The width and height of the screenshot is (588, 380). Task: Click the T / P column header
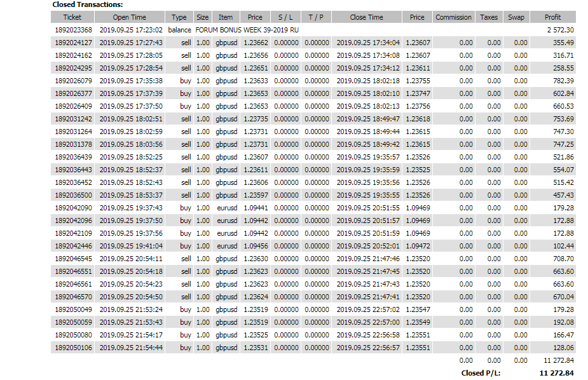click(317, 17)
